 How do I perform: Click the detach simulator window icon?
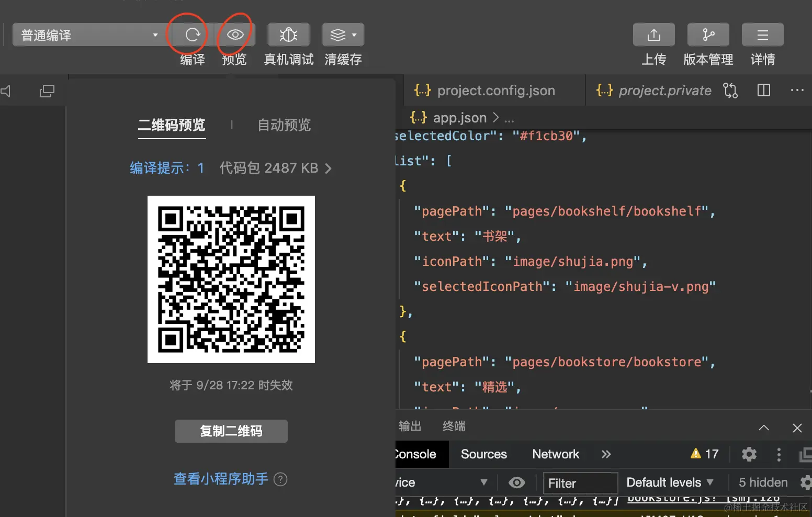(x=47, y=91)
